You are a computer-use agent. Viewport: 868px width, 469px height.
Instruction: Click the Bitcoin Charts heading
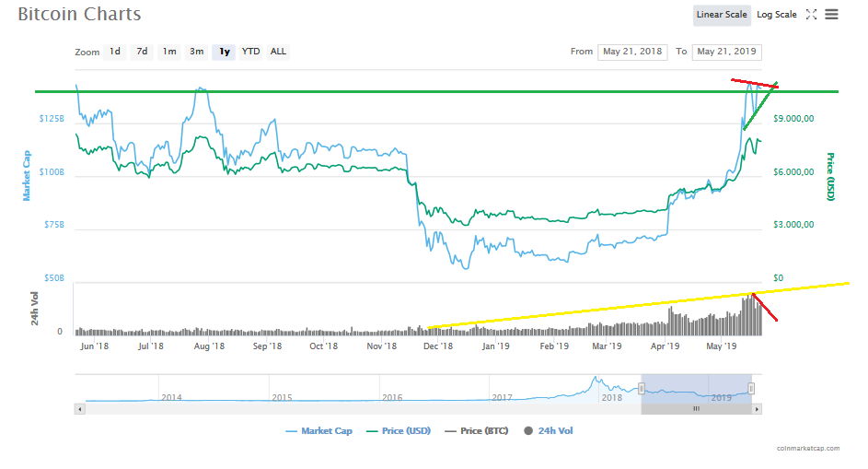pyautogui.click(x=79, y=14)
